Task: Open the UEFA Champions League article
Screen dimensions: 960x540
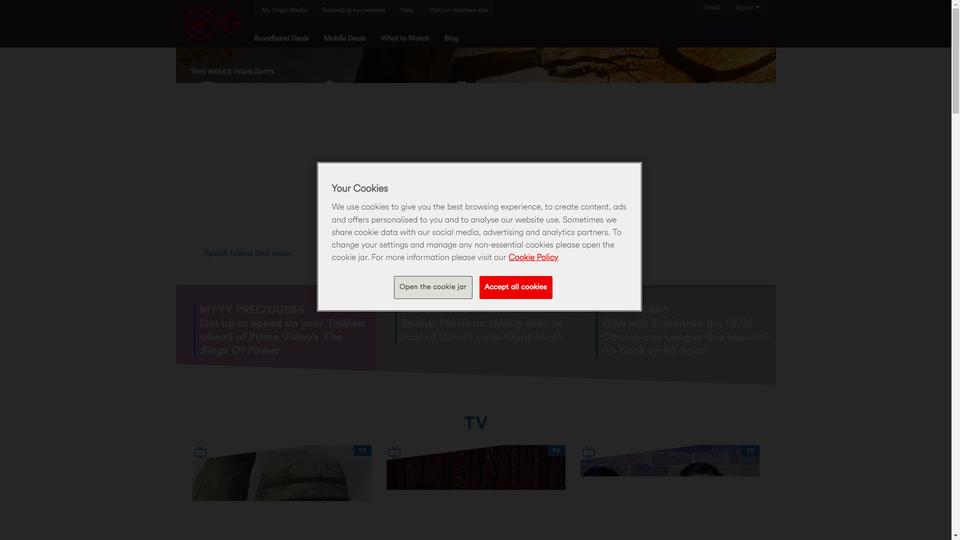Action: (x=684, y=330)
